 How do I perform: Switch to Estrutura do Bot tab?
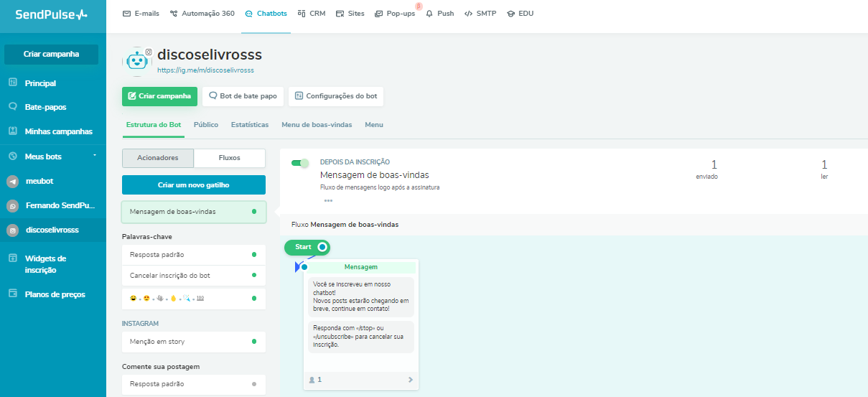tap(154, 125)
